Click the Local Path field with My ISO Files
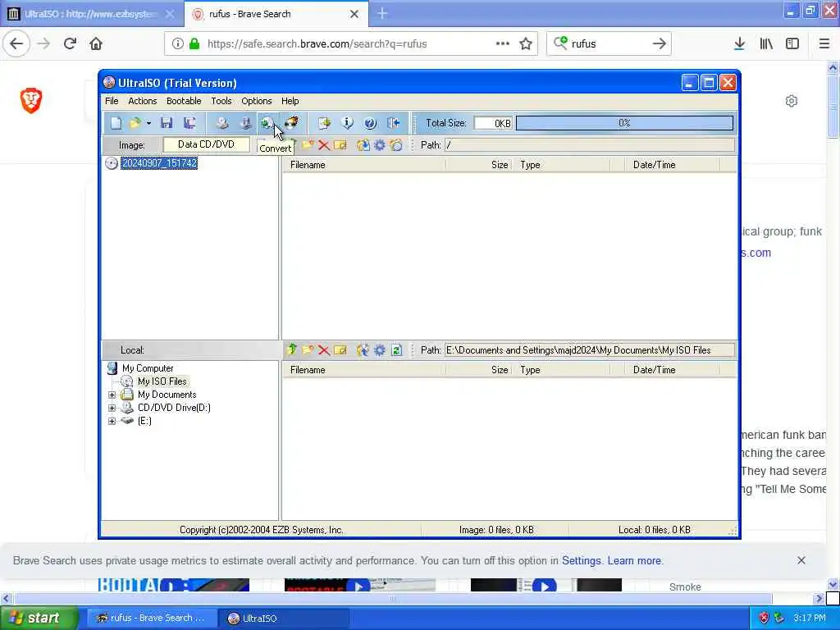840x630 pixels. (x=589, y=349)
